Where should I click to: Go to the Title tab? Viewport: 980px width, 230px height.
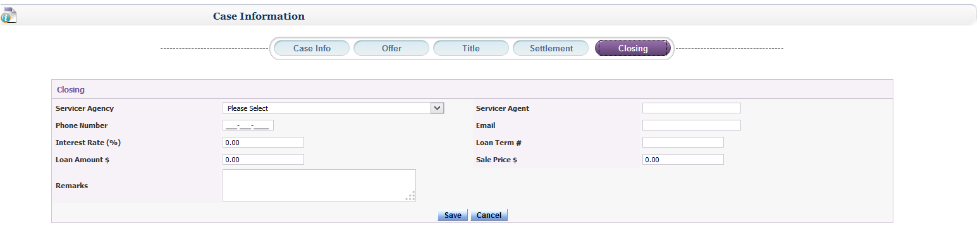[471, 48]
